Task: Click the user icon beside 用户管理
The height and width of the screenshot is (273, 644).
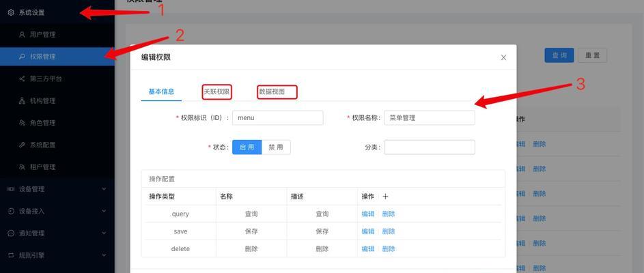Action: [x=22, y=35]
